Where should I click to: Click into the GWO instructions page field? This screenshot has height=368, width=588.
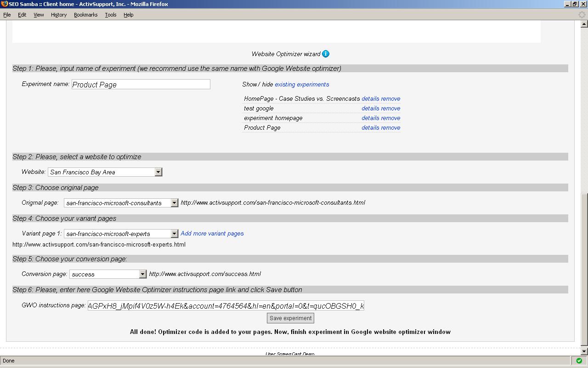point(226,305)
